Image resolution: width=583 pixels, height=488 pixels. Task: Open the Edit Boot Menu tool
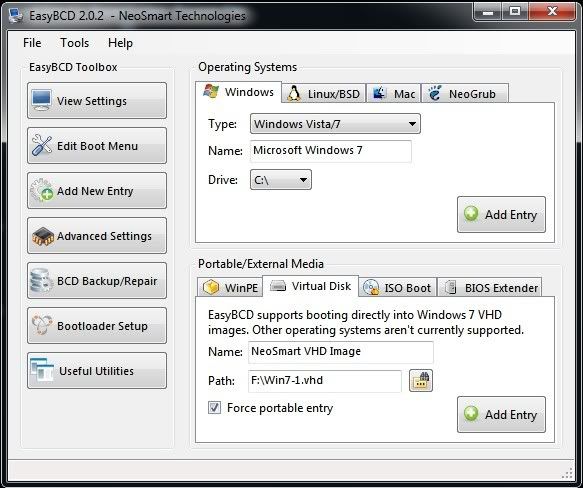click(x=97, y=146)
